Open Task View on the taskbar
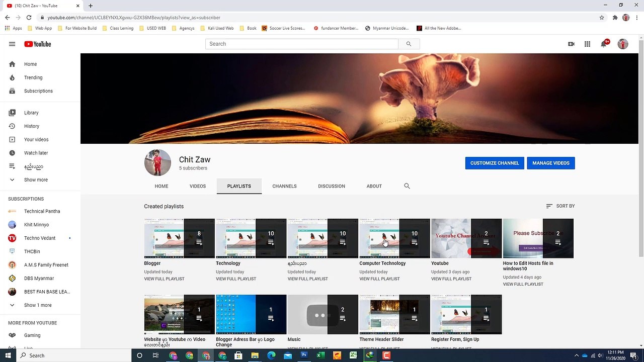 (x=155, y=355)
